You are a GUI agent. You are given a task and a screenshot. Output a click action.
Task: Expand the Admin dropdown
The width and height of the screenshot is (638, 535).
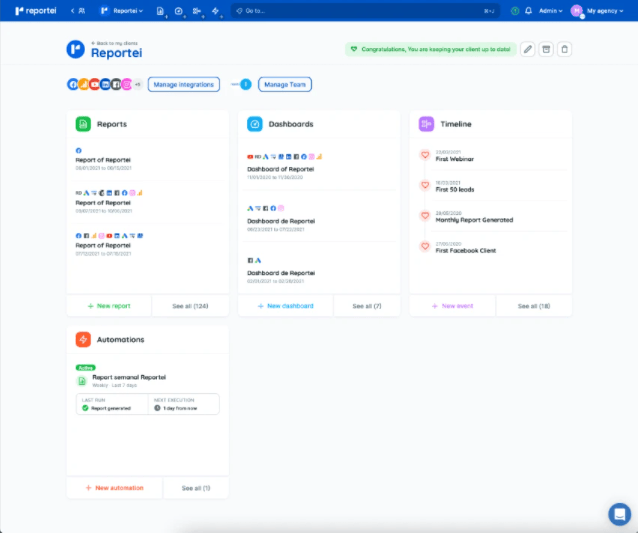click(551, 11)
